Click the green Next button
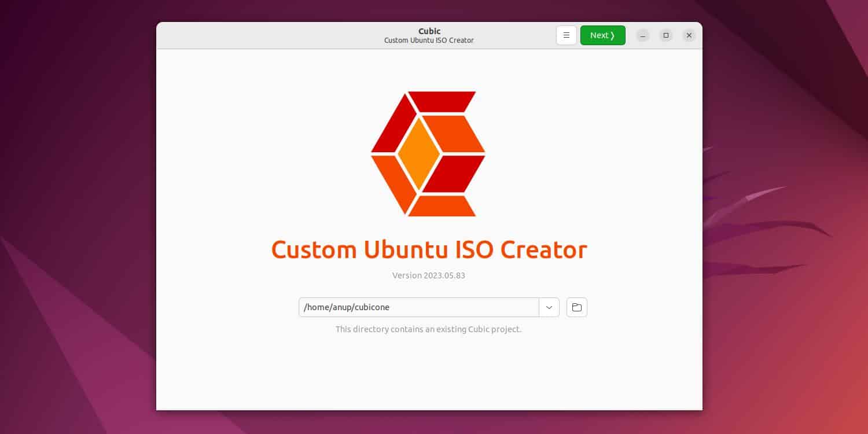The image size is (868, 434). [x=602, y=35]
